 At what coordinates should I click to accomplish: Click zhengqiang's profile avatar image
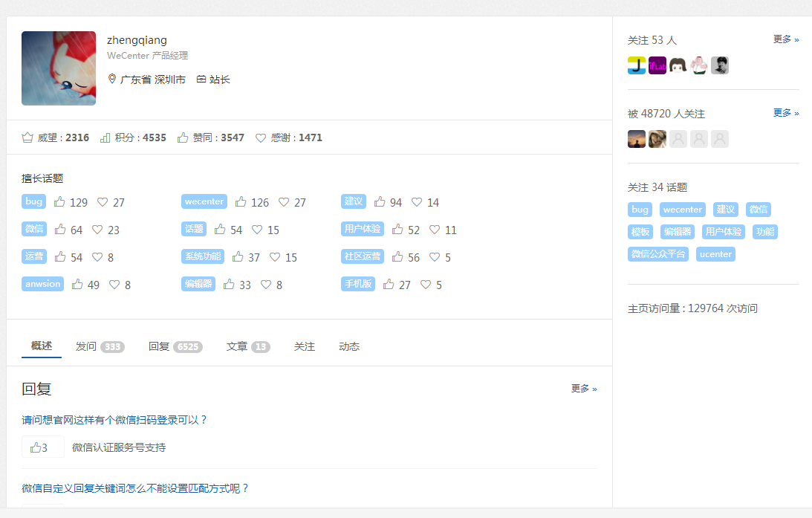[x=59, y=68]
